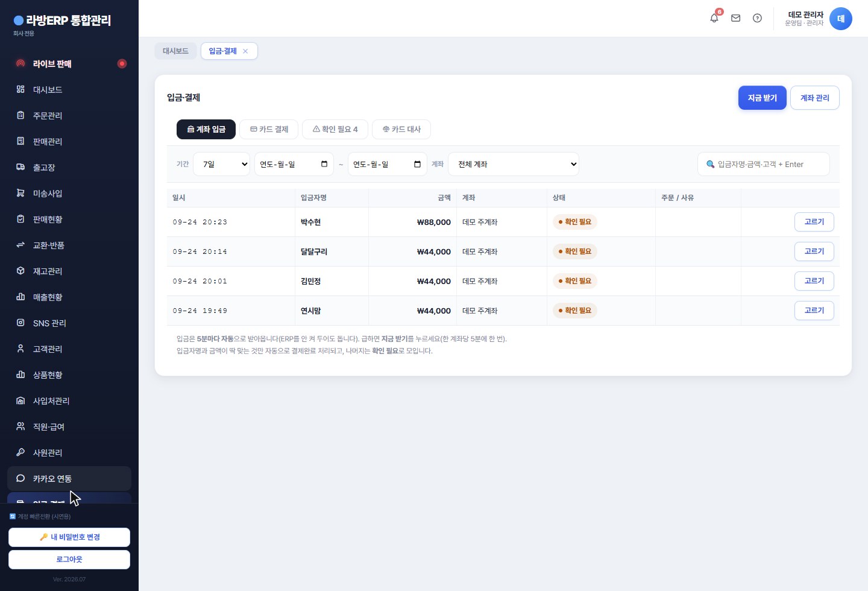Click the 직원·급여 people icon
868x591 pixels.
point(20,426)
